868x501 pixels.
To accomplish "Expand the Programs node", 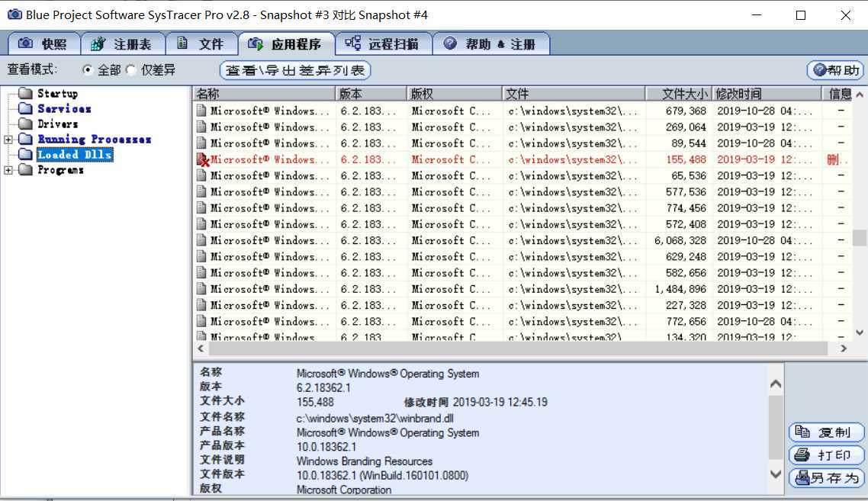I will [8, 170].
